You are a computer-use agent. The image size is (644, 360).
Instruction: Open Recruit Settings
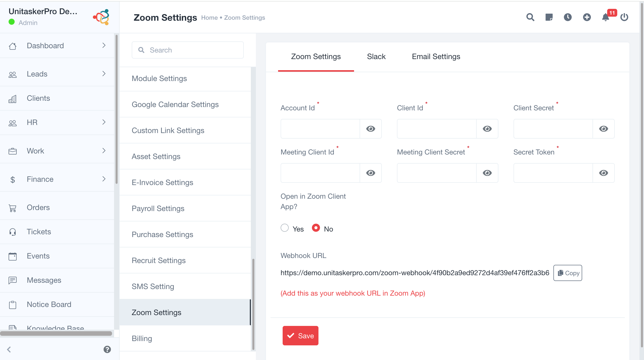click(185, 261)
